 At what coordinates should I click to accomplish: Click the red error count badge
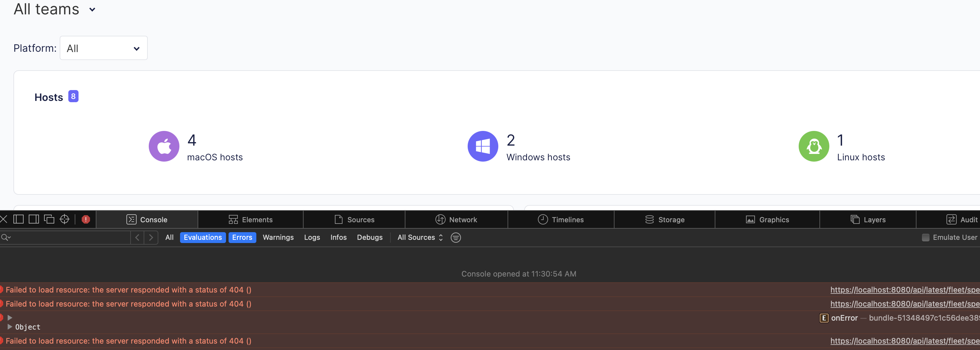pos(85,219)
